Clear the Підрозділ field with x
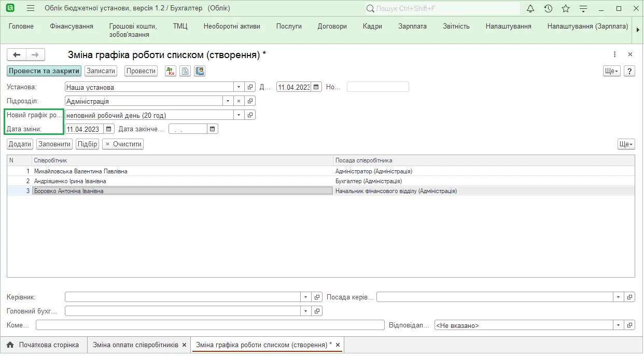 pos(239,101)
